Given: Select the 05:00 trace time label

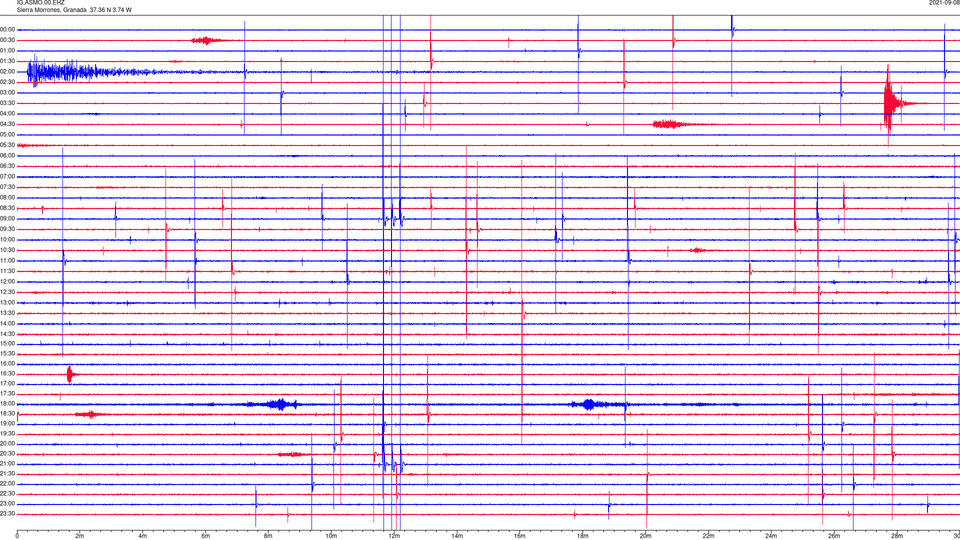Looking at the screenshot, I should tap(8, 135).
